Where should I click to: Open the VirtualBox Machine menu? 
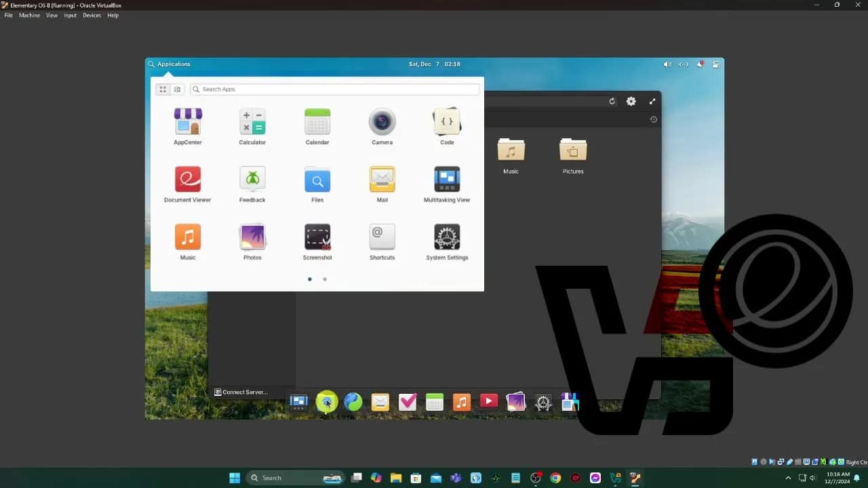pos(29,16)
